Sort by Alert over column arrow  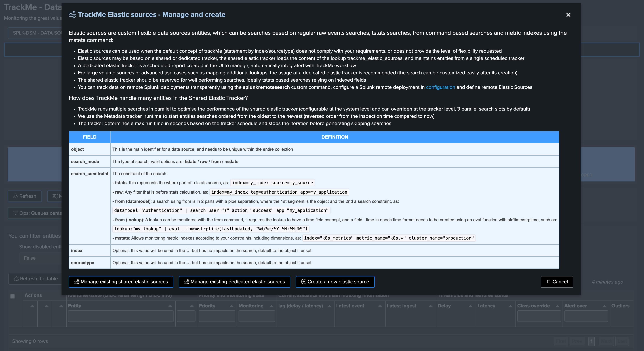605,306
